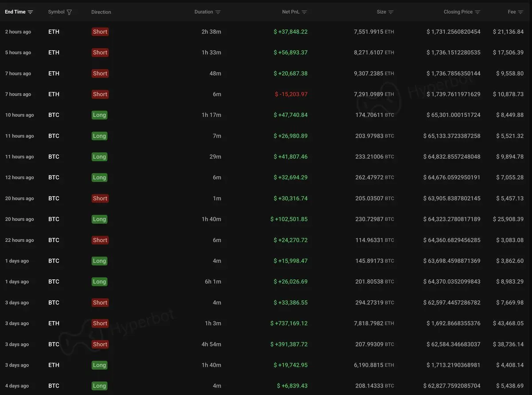Image resolution: width=532 pixels, height=395 pixels.
Task: Click net PnL value +15,998.47
Action: pyautogui.click(x=290, y=261)
